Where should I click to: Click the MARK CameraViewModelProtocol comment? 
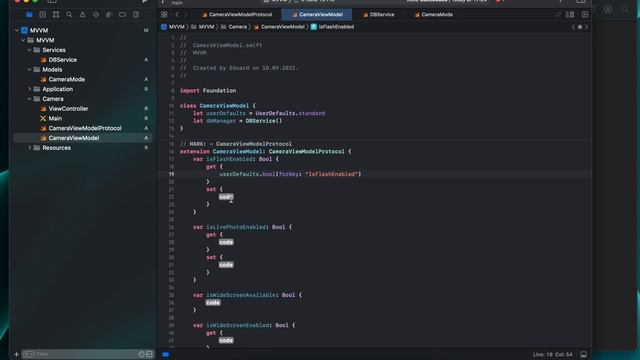(x=236, y=144)
